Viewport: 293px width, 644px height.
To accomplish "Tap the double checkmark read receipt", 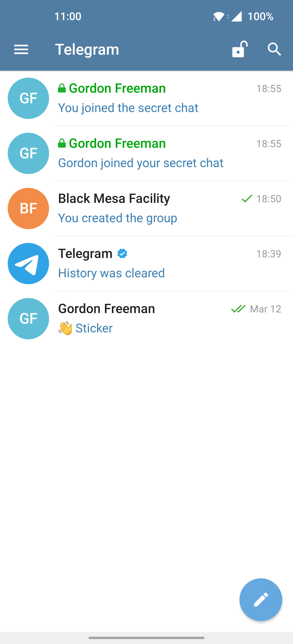I will 238,309.
